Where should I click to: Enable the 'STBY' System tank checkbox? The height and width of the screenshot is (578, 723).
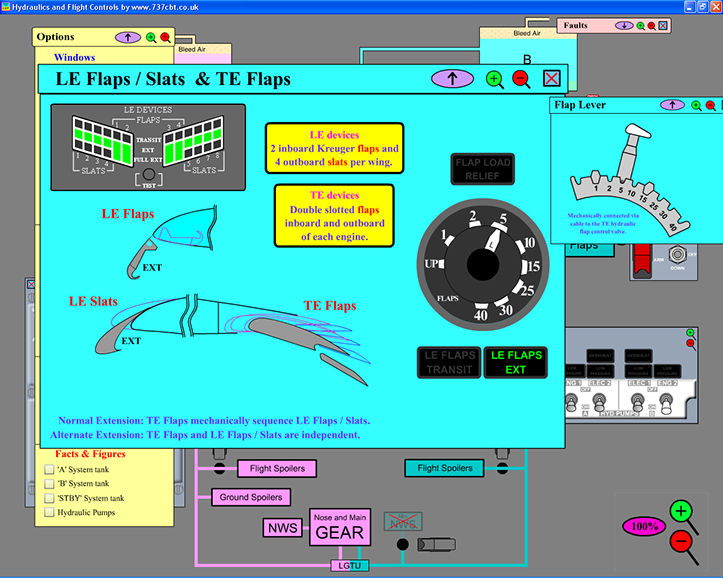[50, 498]
